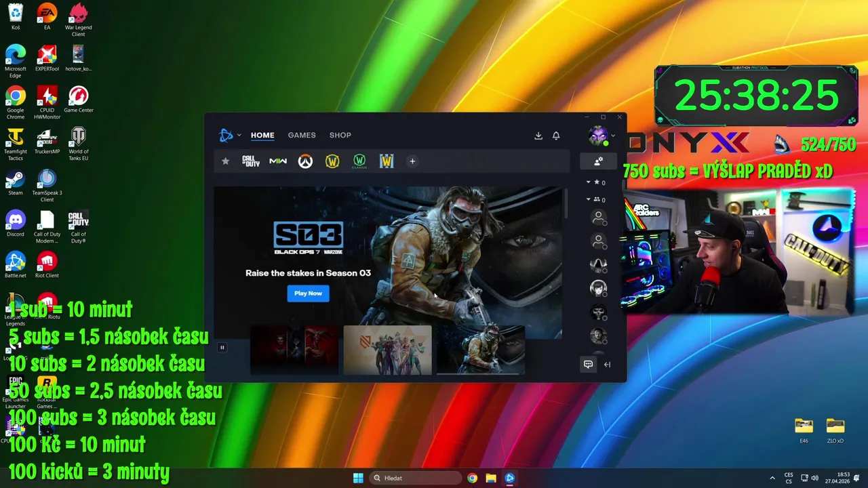
Task: Select the skull-faced friend avatar
Action: tap(598, 312)
